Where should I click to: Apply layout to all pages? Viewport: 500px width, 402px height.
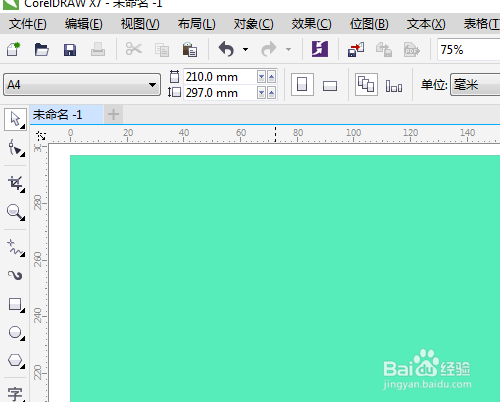click(366, 84)
